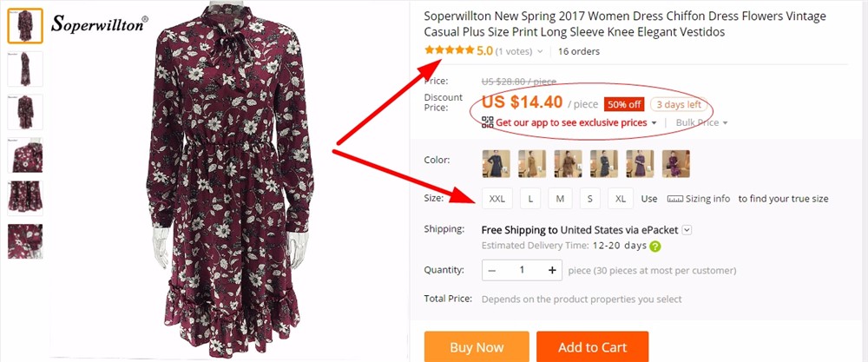
Task: Increase quantity with the plus button
Action: coord(553,270)
